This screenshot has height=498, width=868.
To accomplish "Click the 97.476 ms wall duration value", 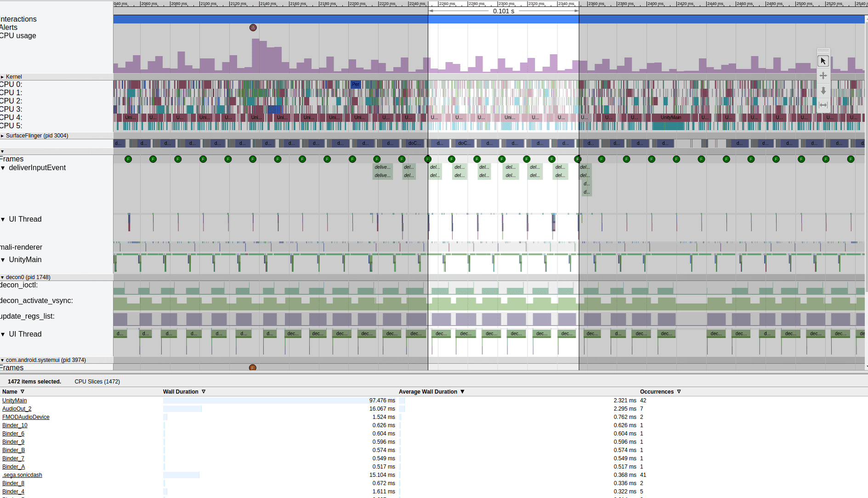I will pyautogui.click(x=382, y=401).
